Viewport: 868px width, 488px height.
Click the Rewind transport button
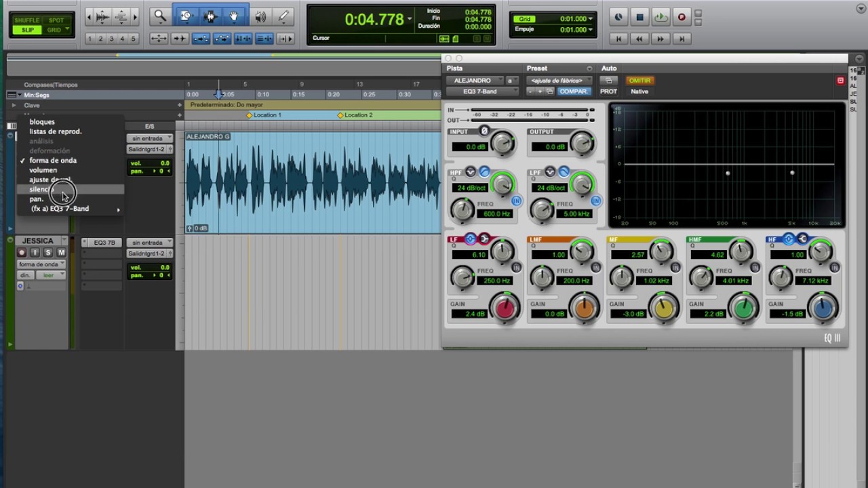[x=639, y=39]
